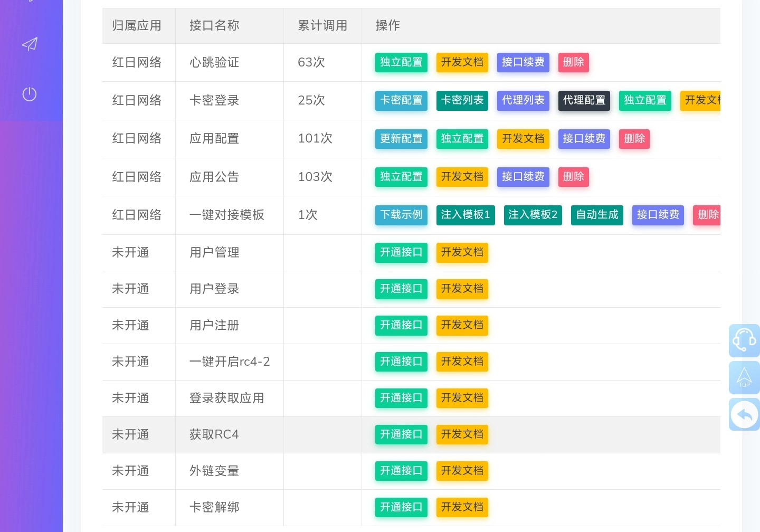Click 下载示例 in 一键对接模板 row
Screen dimensions: 760x532
click(401, 215)
